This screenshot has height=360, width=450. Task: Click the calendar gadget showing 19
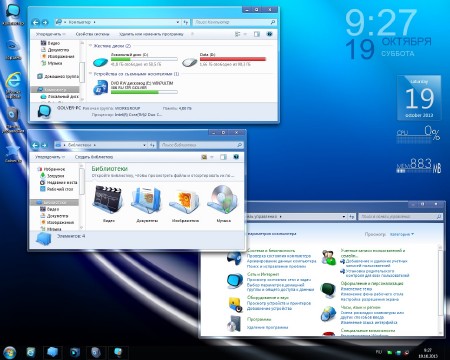[x=419, y=98]
